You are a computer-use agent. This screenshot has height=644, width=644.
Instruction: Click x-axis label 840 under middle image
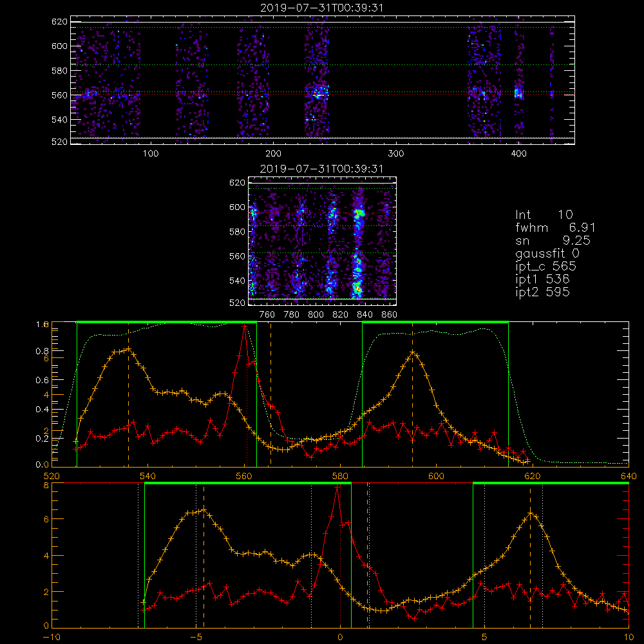click(365, 315)
